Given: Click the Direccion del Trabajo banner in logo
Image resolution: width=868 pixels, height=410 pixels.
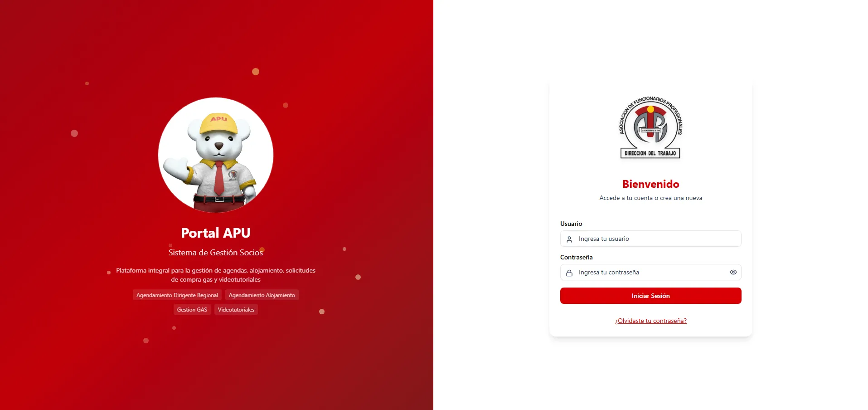Looking at the screenshot, I should click(x=650, y=153).
